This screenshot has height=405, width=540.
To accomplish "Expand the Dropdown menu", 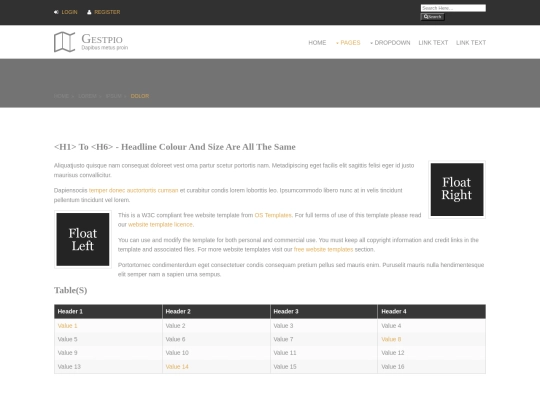I will point(390,43).
